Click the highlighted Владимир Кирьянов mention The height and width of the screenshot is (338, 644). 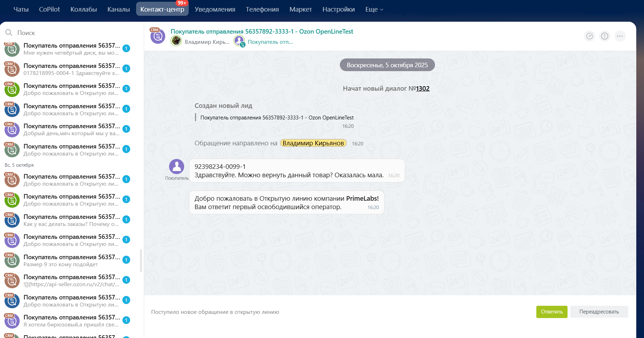coord(313,143)
